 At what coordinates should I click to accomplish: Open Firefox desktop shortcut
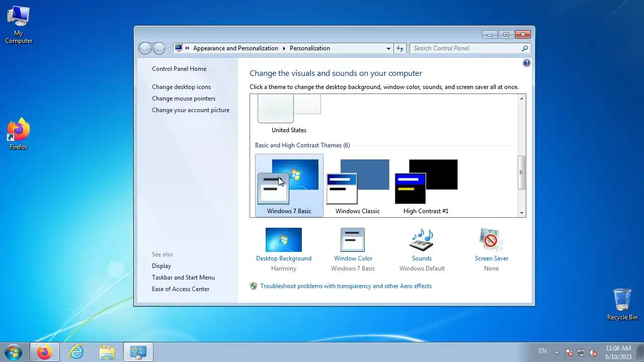pos(19,134)
